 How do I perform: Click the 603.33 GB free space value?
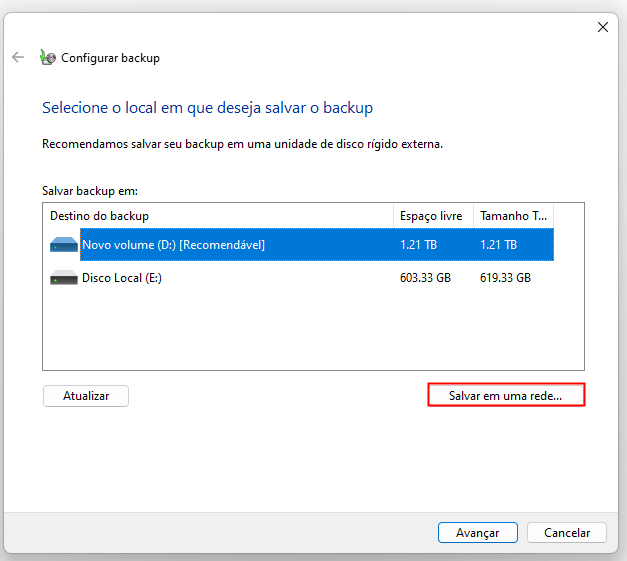[425, 278]
